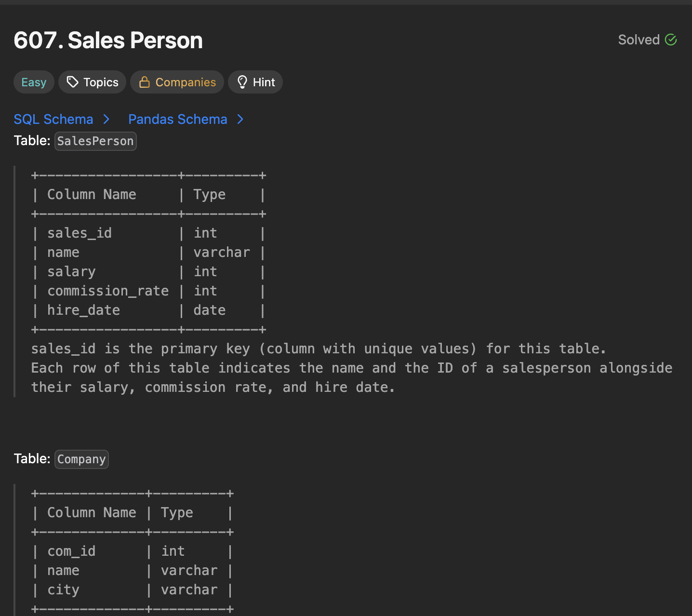Screen dimensions: 692x616
Task: Click the Topics tab item
Action: tap(92, 82)
